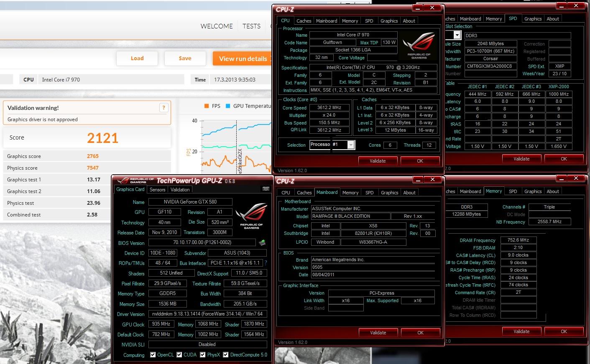590x364 pixels.
Task: Open About tab in CPU-Z CPU window
Action: 409,21
